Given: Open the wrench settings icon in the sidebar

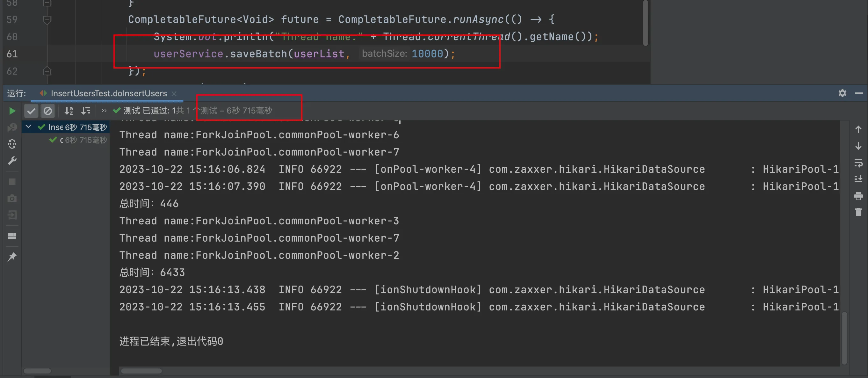Looking at the screenshot, I should tap(12, 161).
